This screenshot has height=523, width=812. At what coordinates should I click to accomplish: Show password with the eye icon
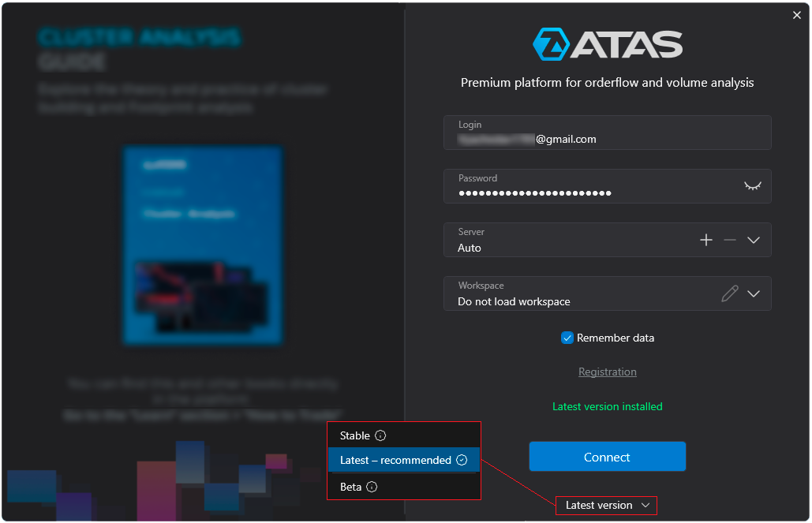753,186
